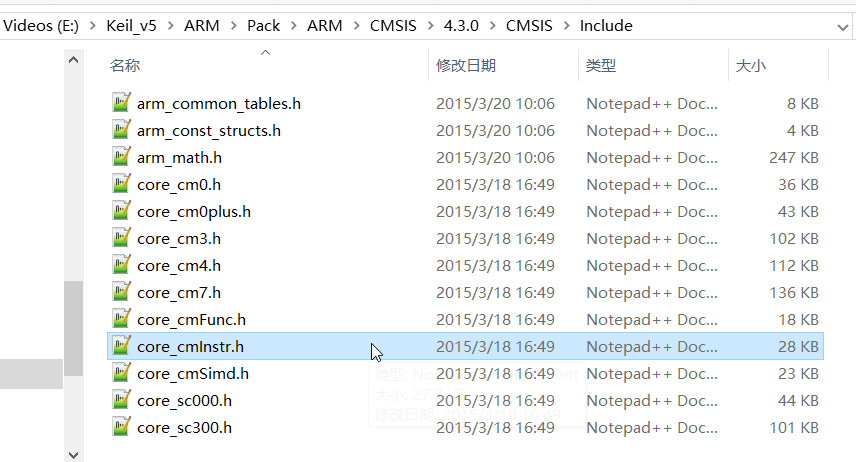Viewport: 856px width, 462px height.
Task: Navigate to the CMSIS folder before Include
Action: click(x=529, y=26)
